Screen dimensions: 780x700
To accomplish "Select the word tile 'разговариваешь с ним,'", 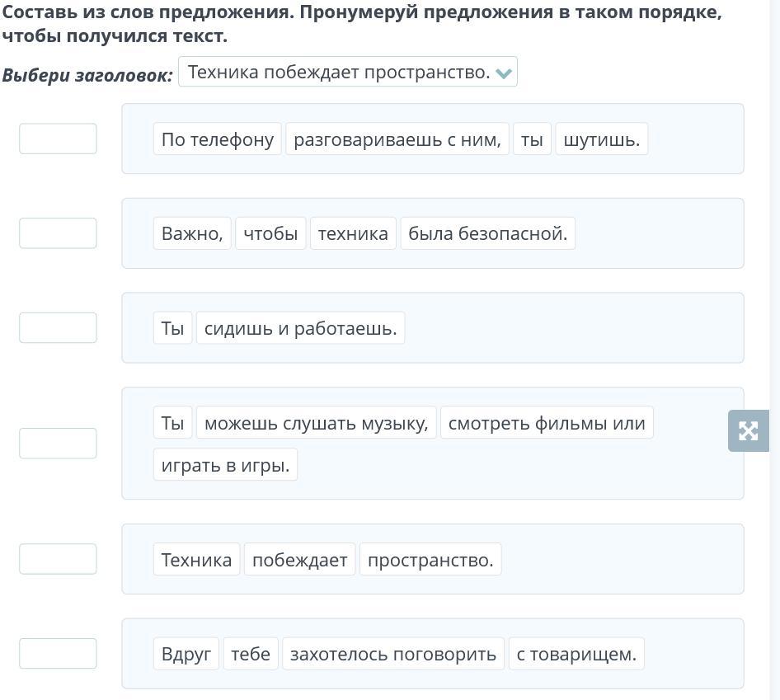I will click(x=397, y=139).
